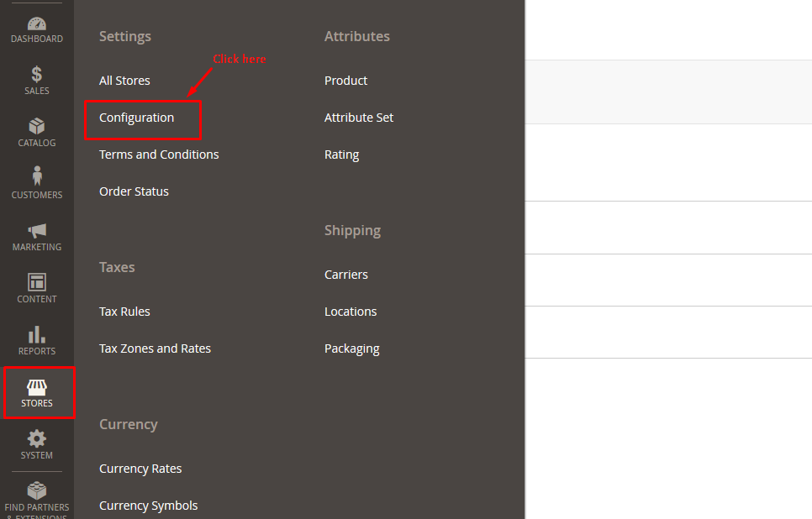This screenshot has height=519, width=812.
Task: Open the Catalog box icon
Action: 37,127
